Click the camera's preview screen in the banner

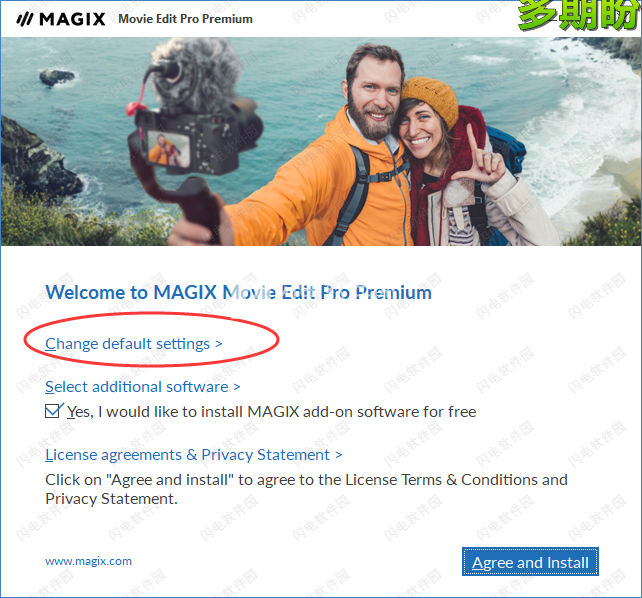168,148
